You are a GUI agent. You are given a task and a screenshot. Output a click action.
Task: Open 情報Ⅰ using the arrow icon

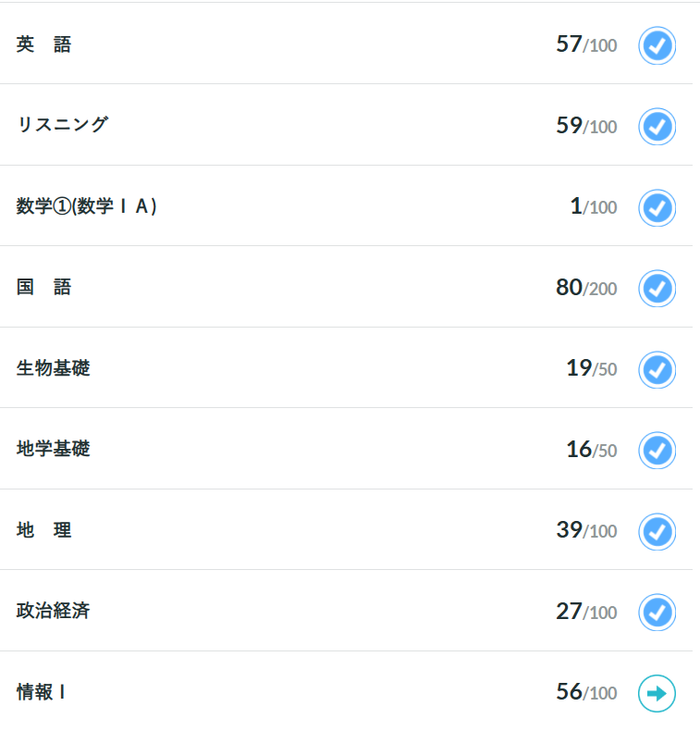(657, 693)
